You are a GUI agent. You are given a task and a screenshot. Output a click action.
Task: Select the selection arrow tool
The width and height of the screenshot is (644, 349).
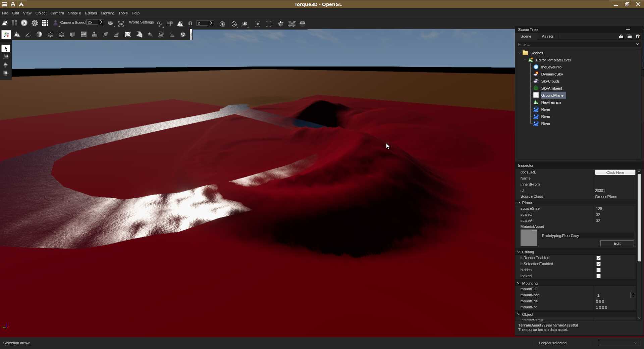click(6, 49)
